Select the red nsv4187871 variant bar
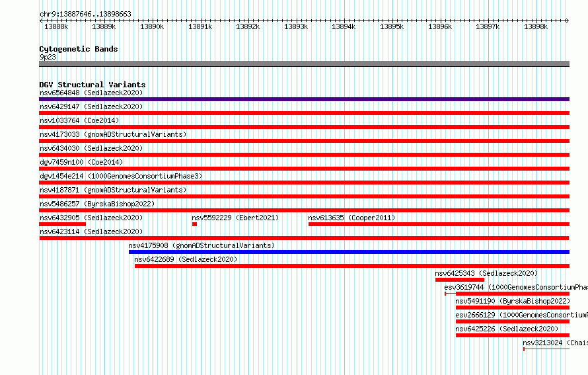588x375 pixels. point(304,196)
